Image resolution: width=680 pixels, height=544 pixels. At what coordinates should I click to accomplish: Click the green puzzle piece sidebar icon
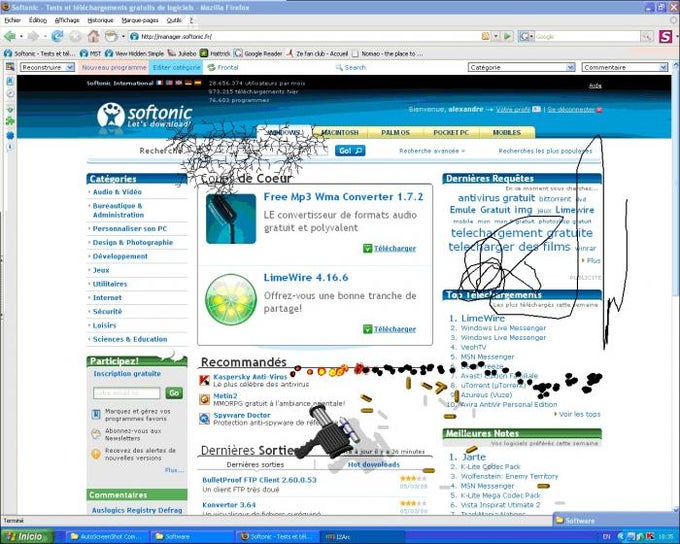coord(10,121)
